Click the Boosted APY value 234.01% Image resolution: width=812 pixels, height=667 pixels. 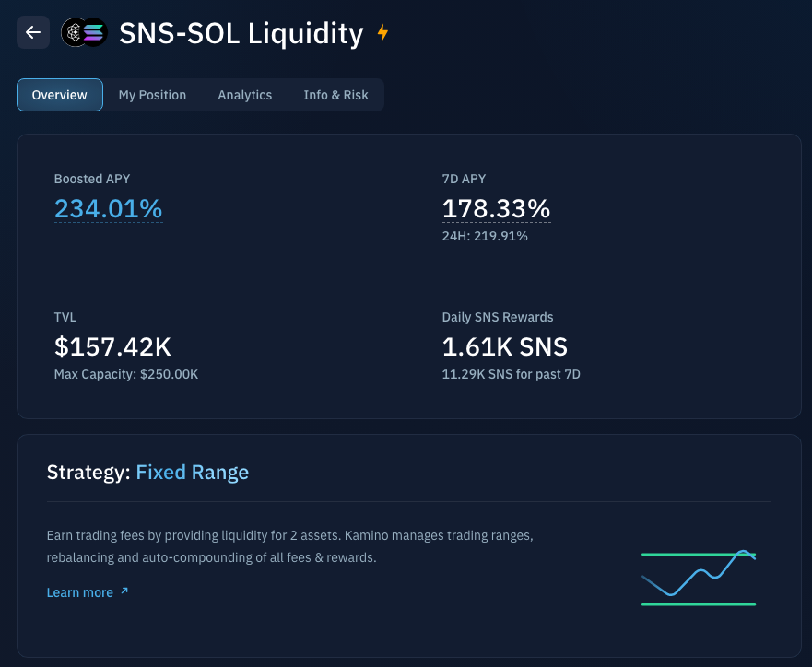coord(108,209)
